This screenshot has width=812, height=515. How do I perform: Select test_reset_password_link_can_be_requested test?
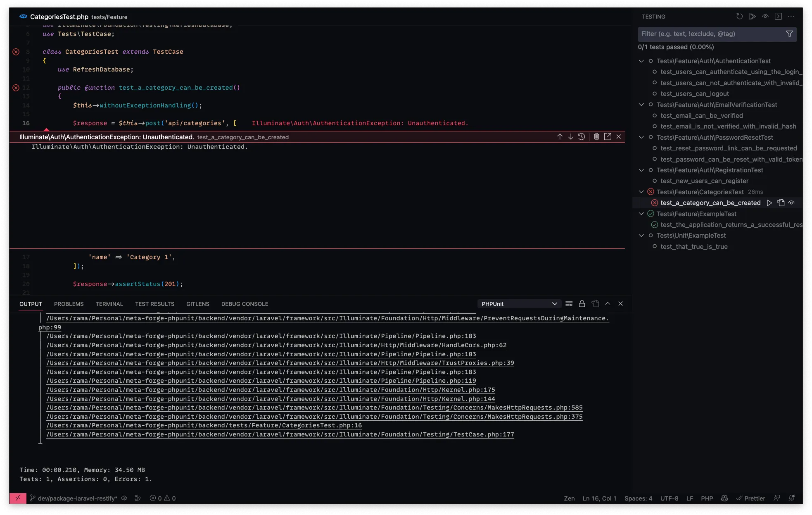pos(729,148)
